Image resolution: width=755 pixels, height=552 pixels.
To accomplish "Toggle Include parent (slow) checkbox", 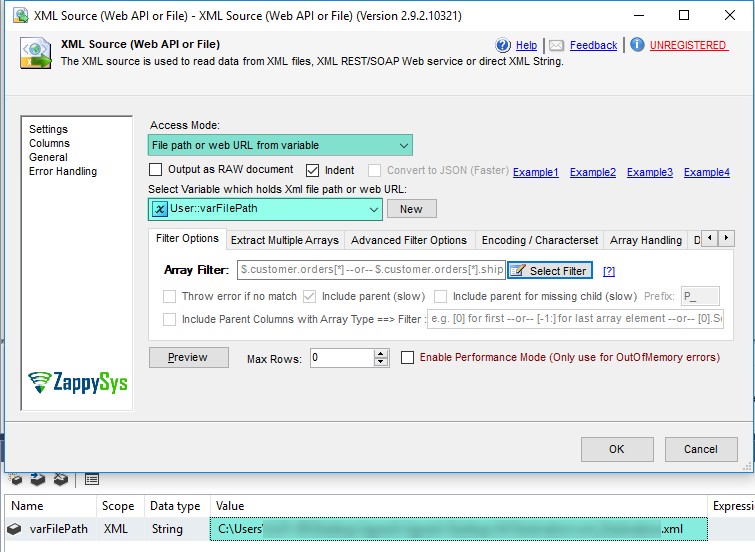I will click(310, 296).
